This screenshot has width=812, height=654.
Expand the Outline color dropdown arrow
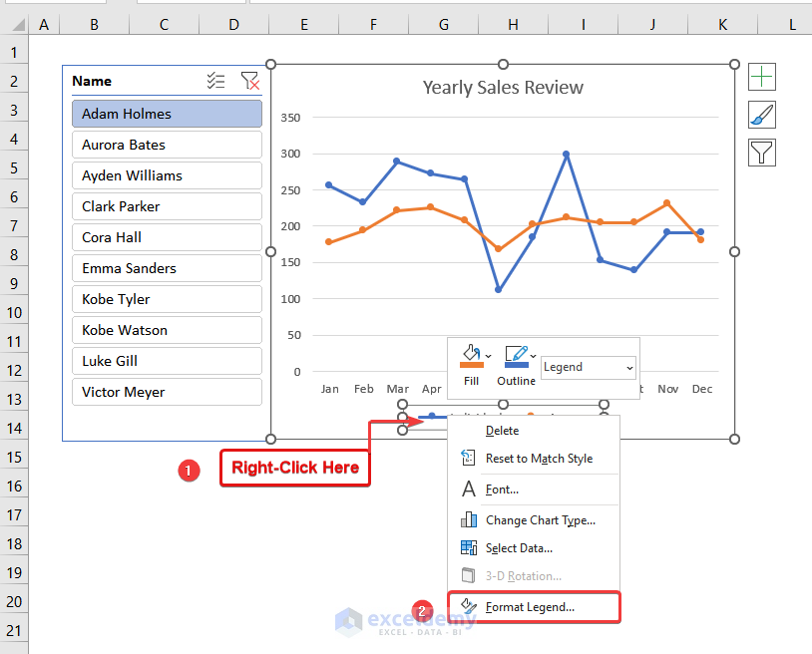click(534, 356)
